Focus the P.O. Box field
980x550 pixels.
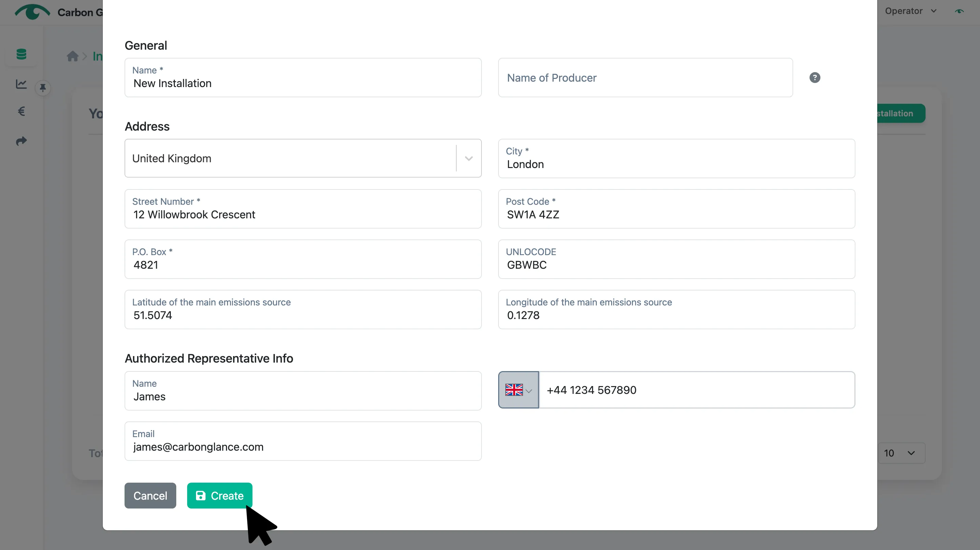[x=303, y=259]
